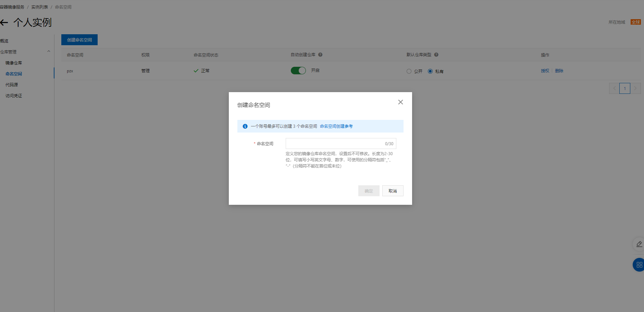Open the edit pencil floating icon
Image resolution: width=644 pixels, height=312 pixels.
point(639,244)
